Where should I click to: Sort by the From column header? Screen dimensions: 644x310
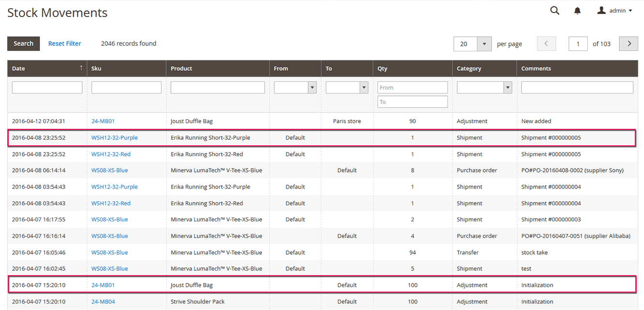295,68
